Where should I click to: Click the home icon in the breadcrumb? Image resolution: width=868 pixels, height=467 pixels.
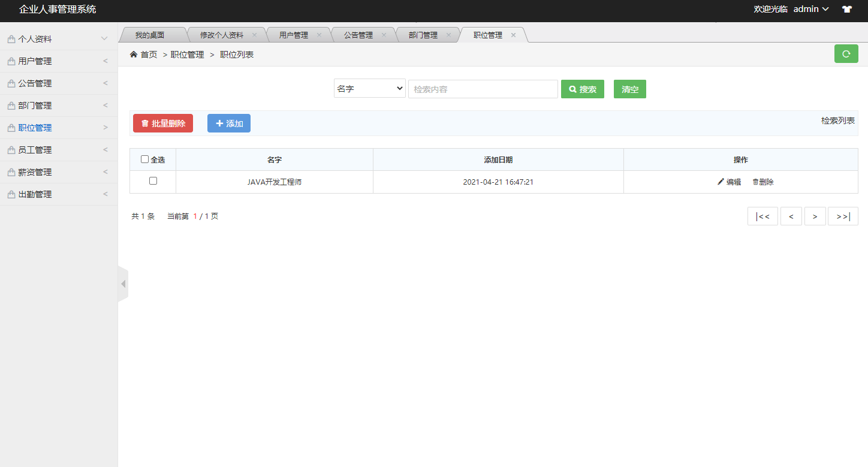click(x=134, y=53)
